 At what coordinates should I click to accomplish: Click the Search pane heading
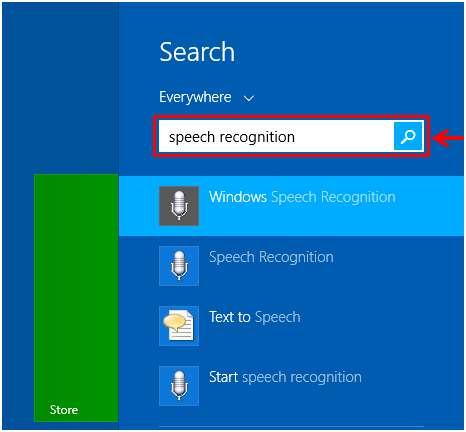197,52
